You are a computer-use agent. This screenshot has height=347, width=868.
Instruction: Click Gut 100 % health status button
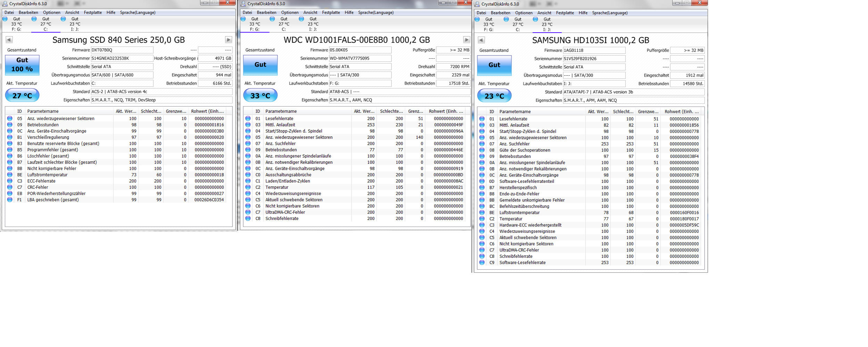[22, 65]
